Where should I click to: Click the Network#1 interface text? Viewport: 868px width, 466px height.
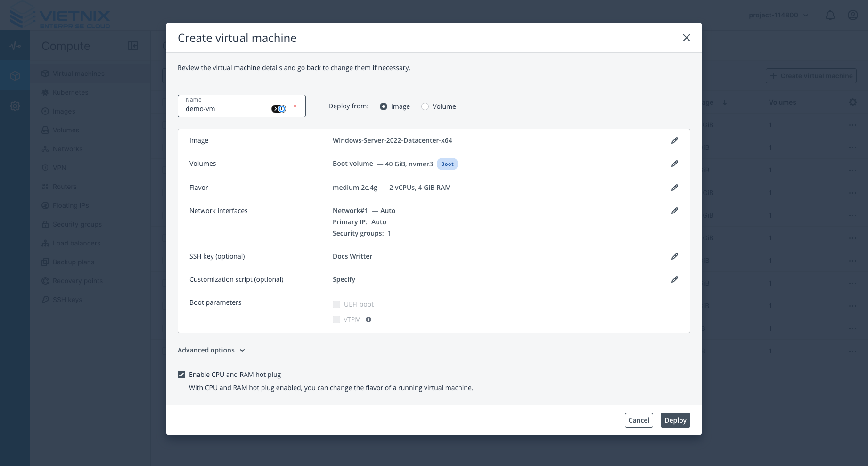(350, 211)
